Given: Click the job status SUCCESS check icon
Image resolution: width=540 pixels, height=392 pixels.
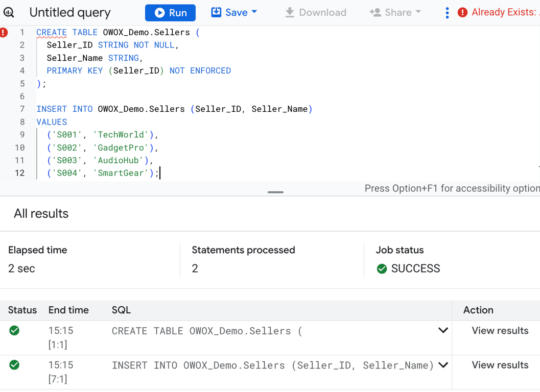Looking at the screenshot, I should click(x=382, y=268).
